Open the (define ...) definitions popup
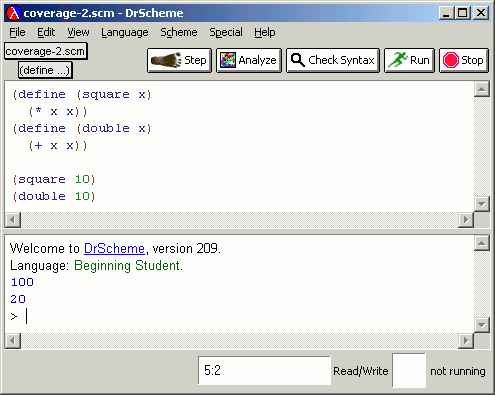 (x=45, y=70)
